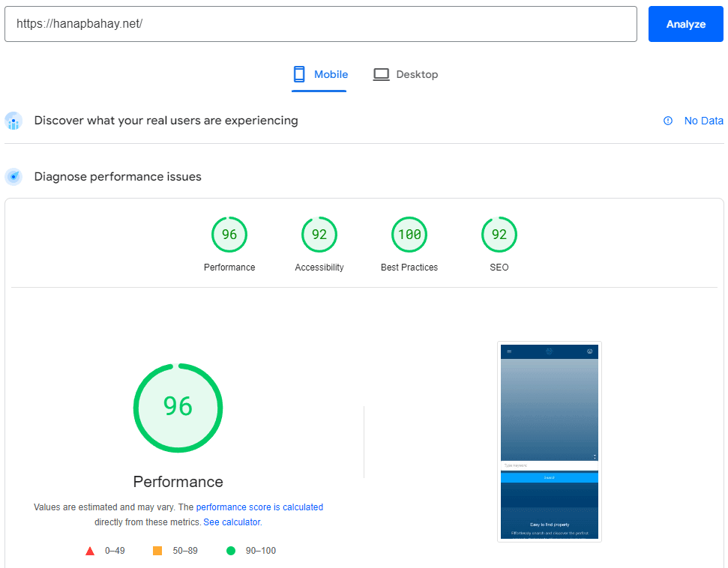Switch to the Mobile tab
The height and width of the screenshot is (568, 728).
point(320,74)
